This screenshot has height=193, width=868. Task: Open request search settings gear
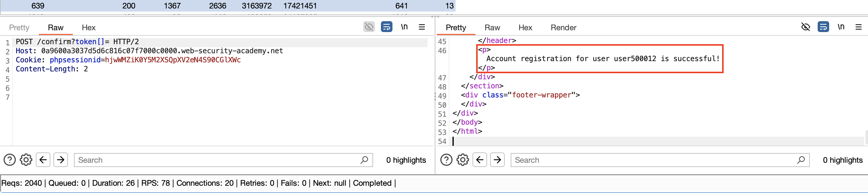[x=26, y=160]
